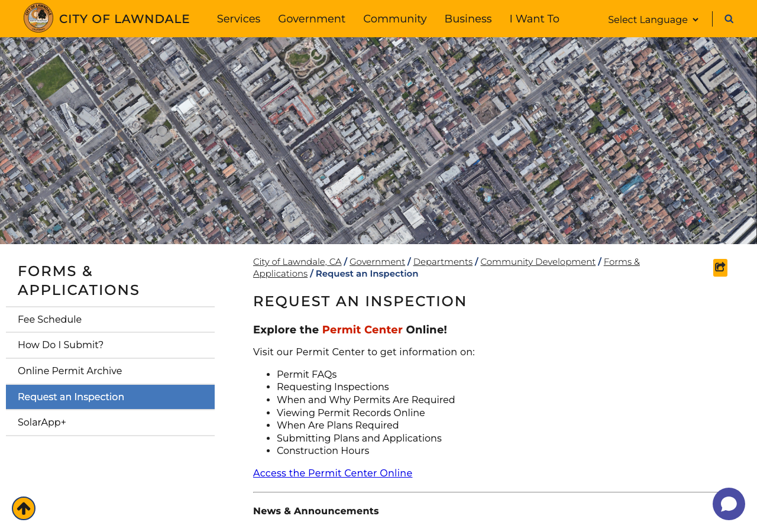757x532 pixels.
Task: Open the chat bubble widget
Action: (729, 504)
